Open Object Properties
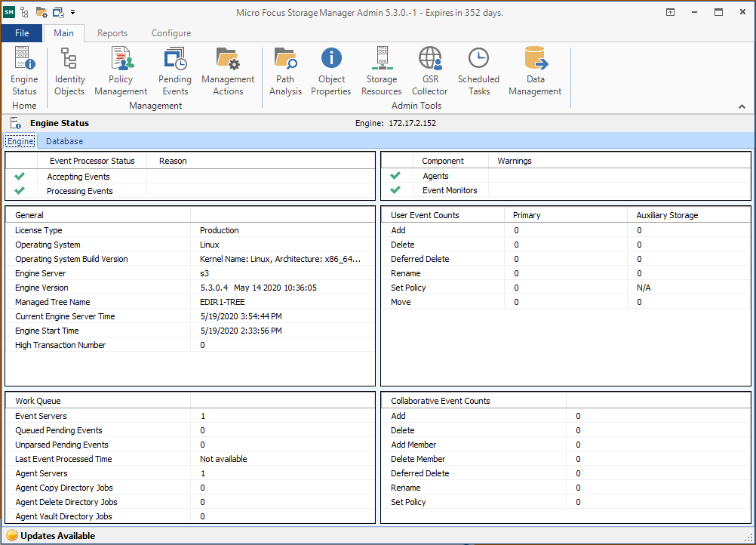Image resolution: width=756 pixels, height=545 pixels. tap(331, 71)
